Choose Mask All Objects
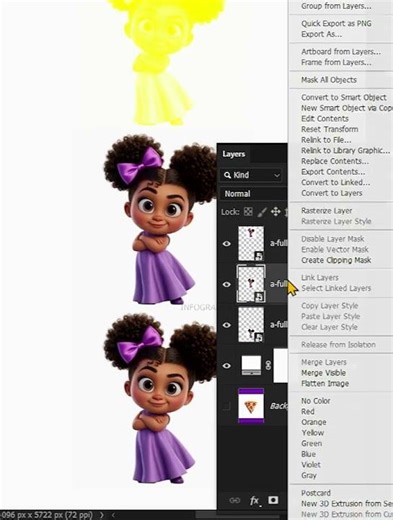Viewport: 393px width, 520px height. tap(329, 80)
